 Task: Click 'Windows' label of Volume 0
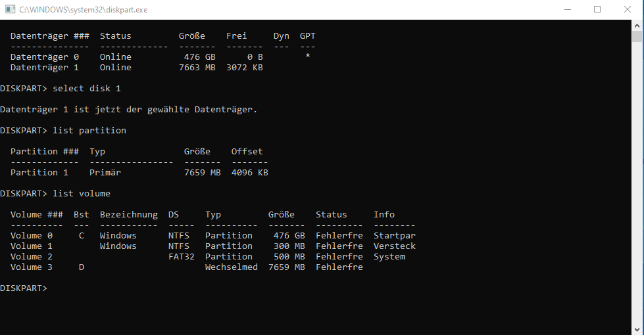(x=118, y=236)
